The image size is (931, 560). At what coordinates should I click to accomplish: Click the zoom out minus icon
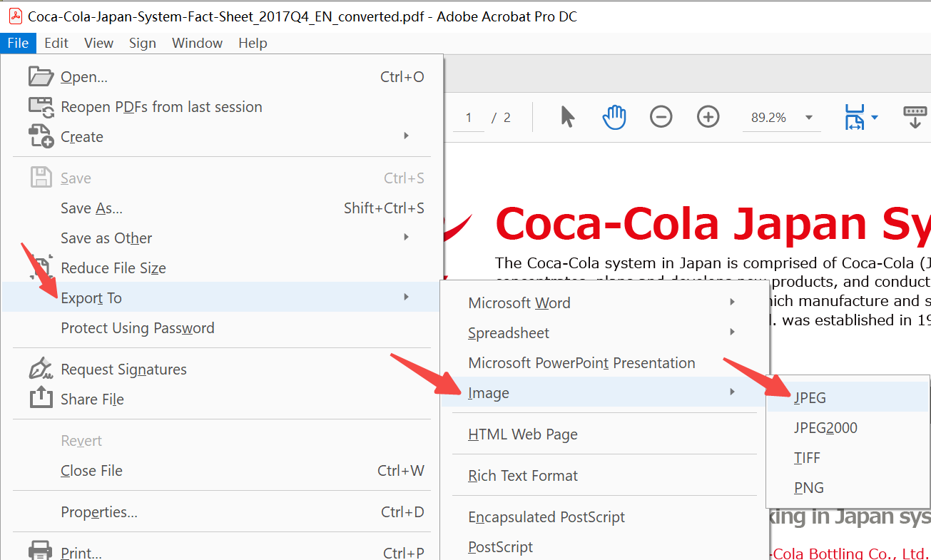[661, 117]
